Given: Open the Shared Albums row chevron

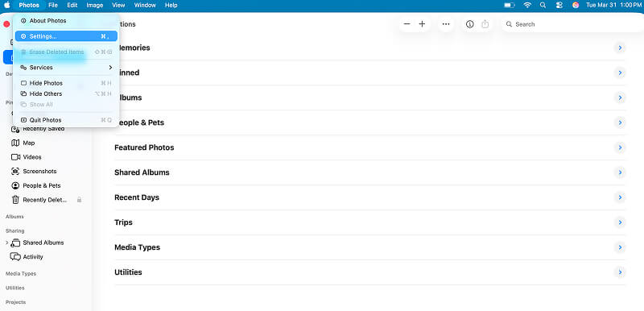Looking at the screenshot, I should (620, 172).
